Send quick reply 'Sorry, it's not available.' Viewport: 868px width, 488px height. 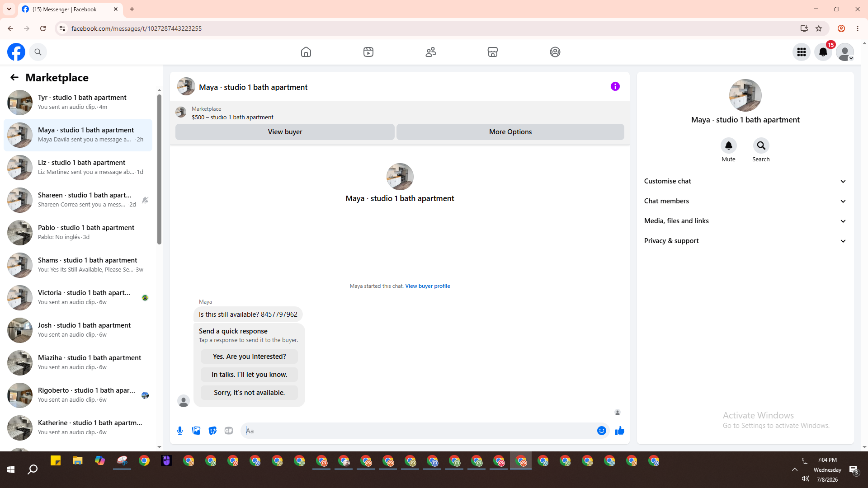(x=249, y=393)
